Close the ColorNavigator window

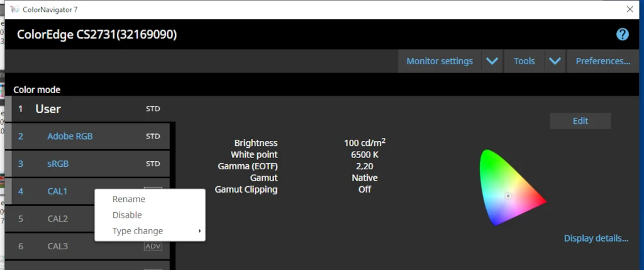click(x=630, y=9)
